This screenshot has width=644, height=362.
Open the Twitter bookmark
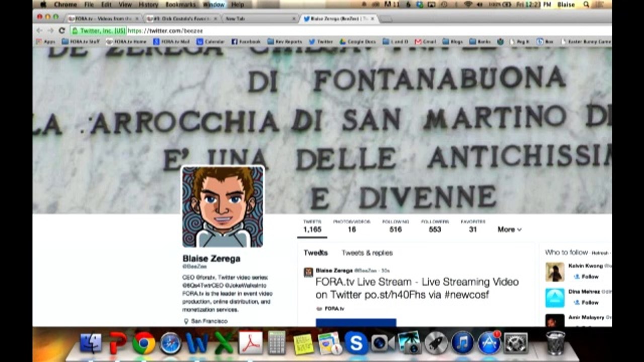320,42
